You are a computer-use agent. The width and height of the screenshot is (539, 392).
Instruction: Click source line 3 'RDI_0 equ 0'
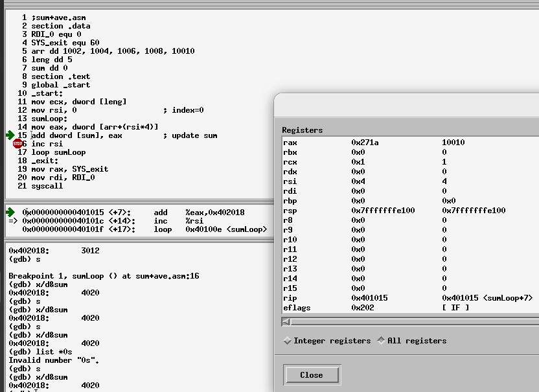(56, 34)
